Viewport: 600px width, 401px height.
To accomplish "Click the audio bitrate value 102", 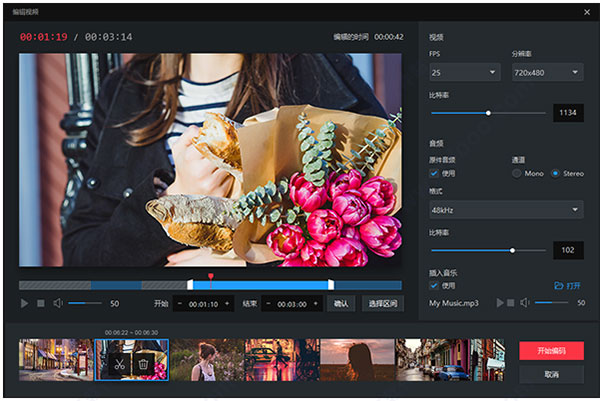I will click(568, 250).
